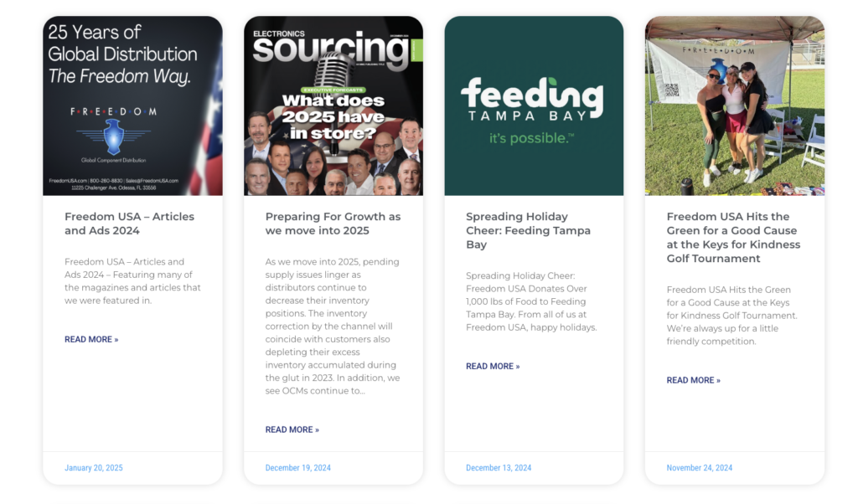Click the 'Donates Over 1,000 lbs of Food' excerpt
Image resolution: width=858 pixels, height=504 pixels.
531,301
